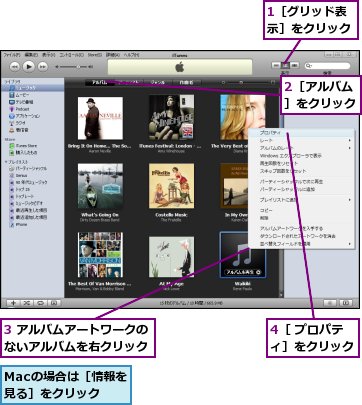Select the アルバム tab in grid view
Screen dimensions: 362x405
coord(100,82)
